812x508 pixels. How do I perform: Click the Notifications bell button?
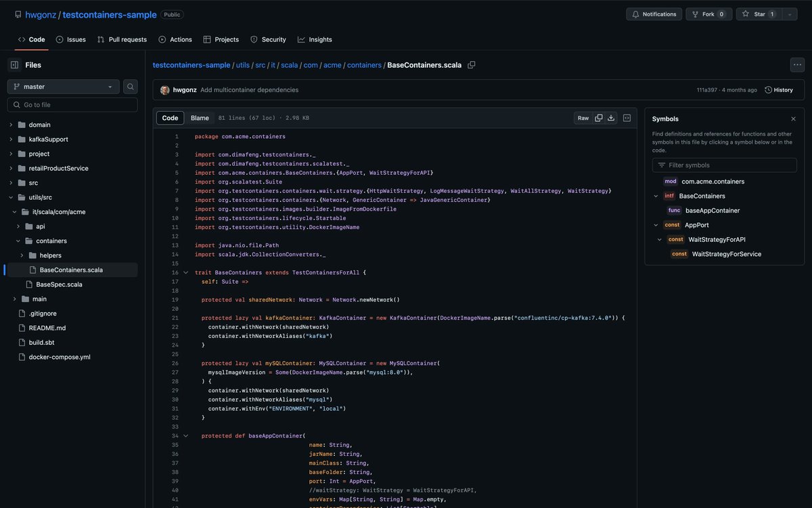pyautogui.click(x=654, y=14)
